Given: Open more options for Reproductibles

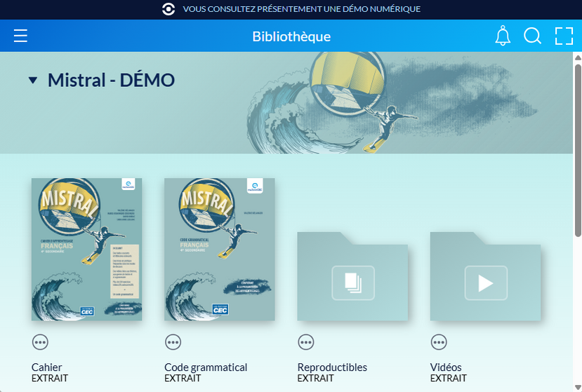Looking at the screenshot, I should 306,342.
